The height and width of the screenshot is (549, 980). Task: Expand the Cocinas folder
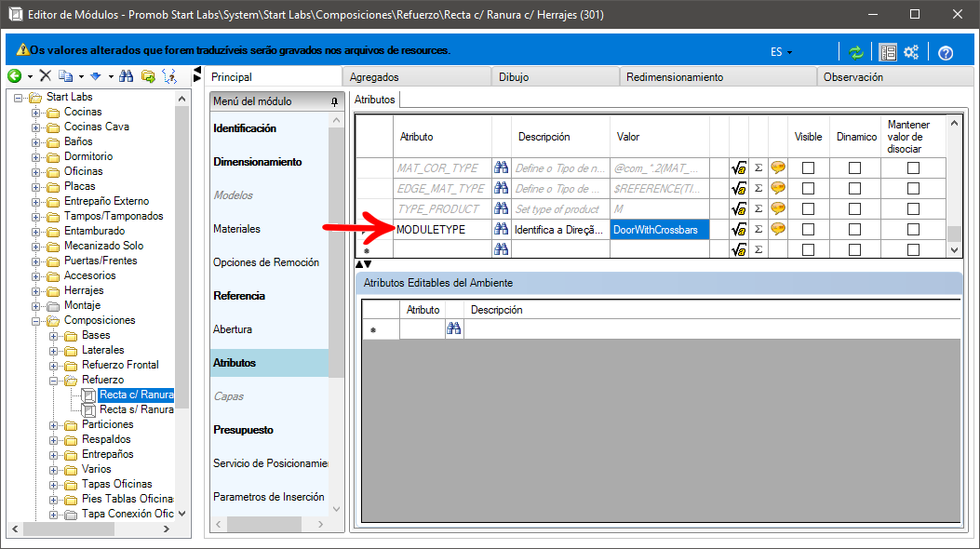35,113
